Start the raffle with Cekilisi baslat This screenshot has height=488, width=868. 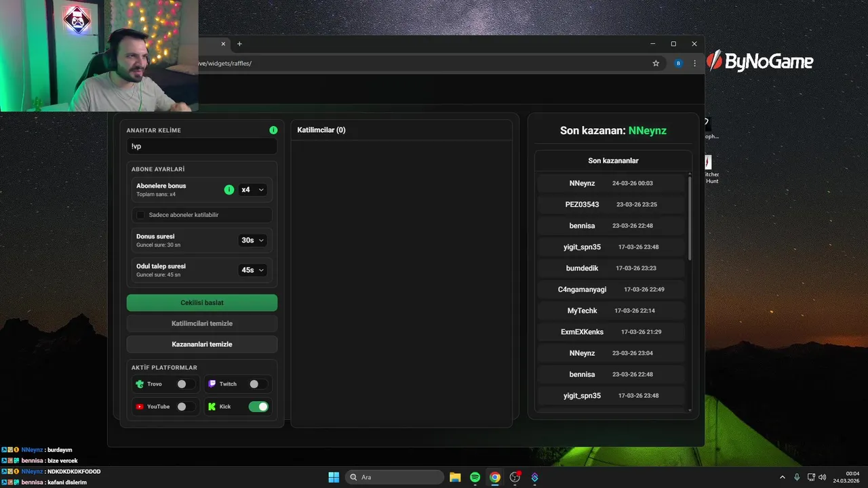coord(202,302)
